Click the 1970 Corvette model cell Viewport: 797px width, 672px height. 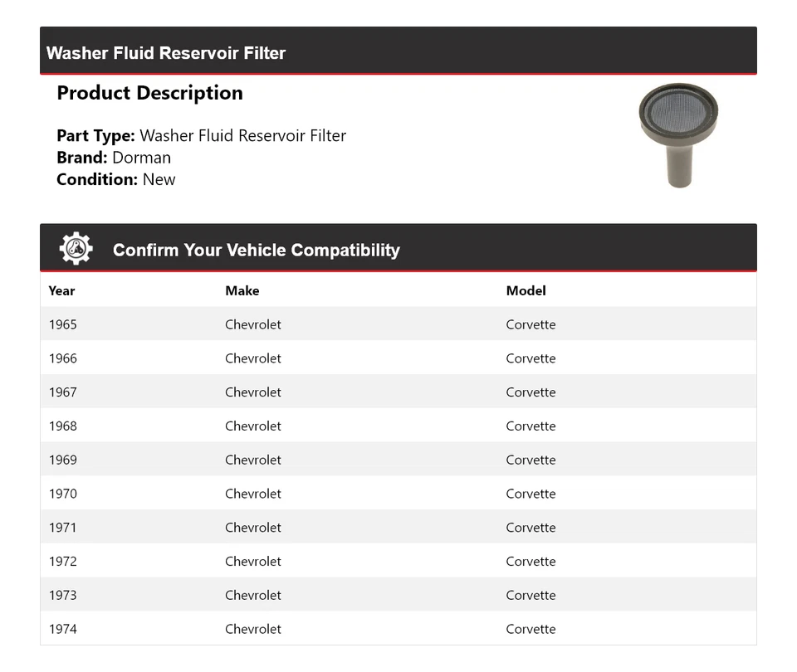(x=531, y=494)
